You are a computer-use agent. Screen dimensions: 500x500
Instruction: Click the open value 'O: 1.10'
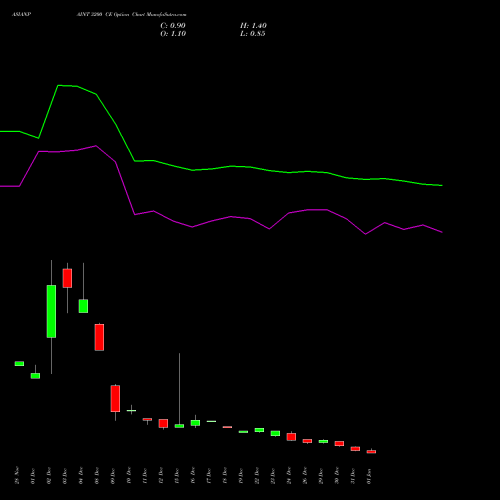pyautogui.click(x=173, y=34)
